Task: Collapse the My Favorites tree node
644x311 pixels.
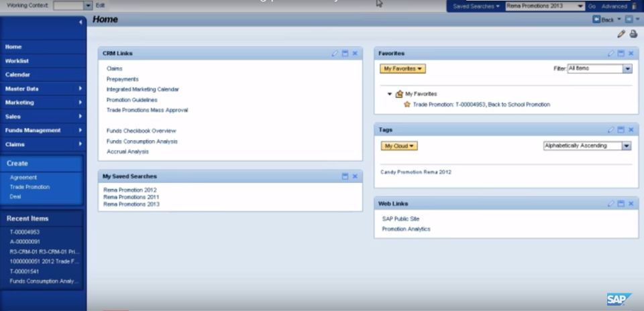Action: tap(390, 94)
